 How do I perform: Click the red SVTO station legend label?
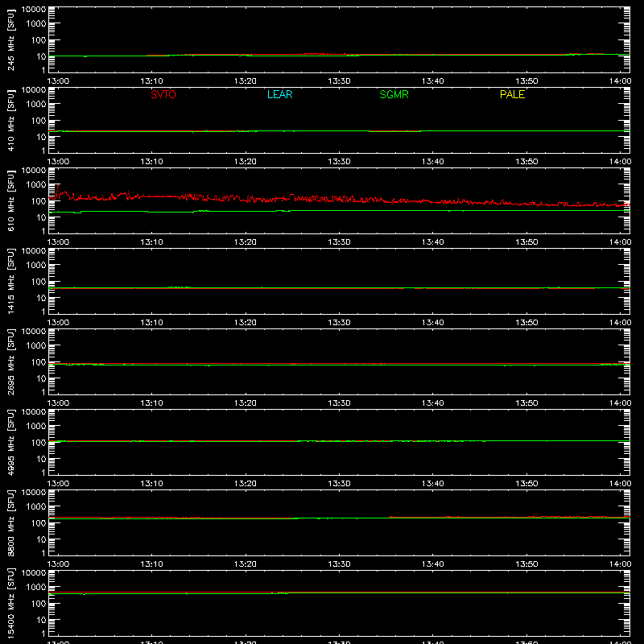tap(163, 94)
